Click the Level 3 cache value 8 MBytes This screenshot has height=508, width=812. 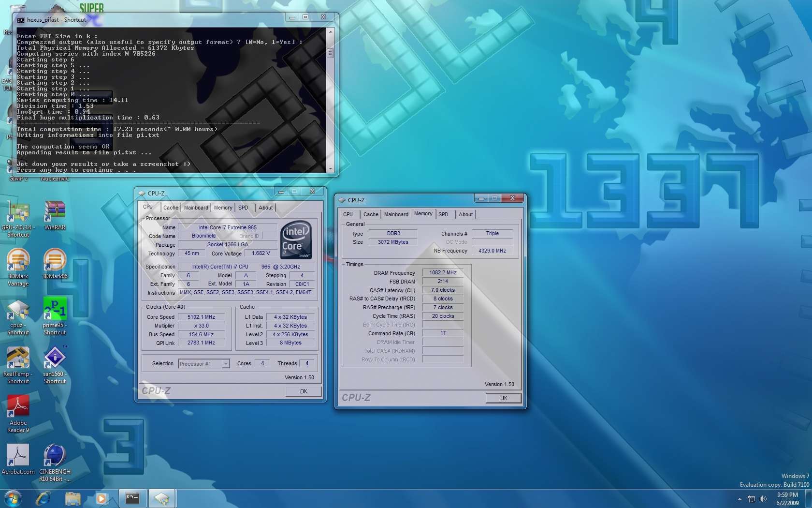point(290,343)
